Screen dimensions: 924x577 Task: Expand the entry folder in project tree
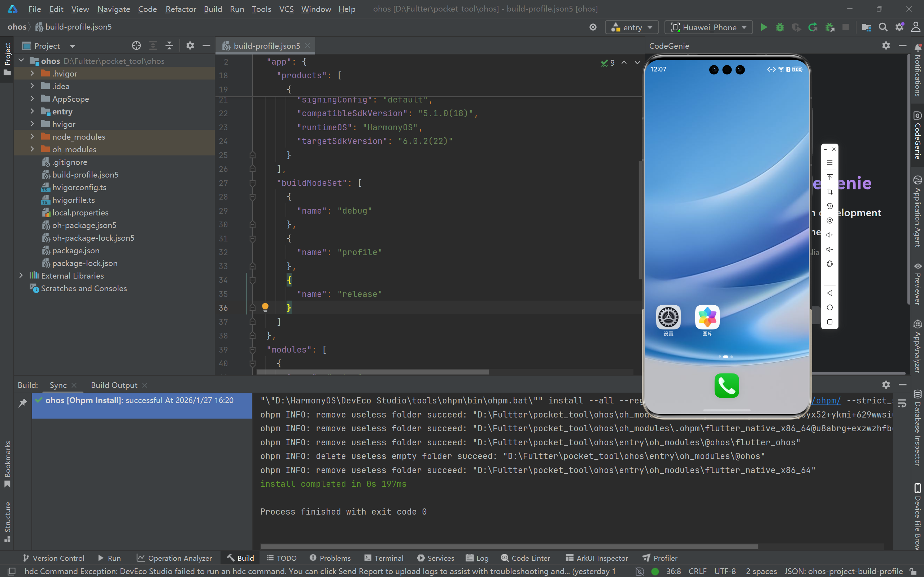coord(32,112)
